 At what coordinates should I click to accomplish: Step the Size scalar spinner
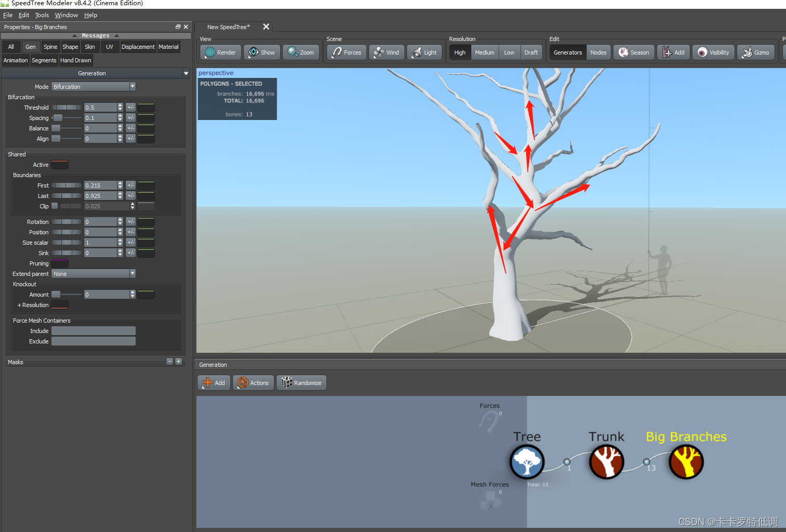coord(120,243)
